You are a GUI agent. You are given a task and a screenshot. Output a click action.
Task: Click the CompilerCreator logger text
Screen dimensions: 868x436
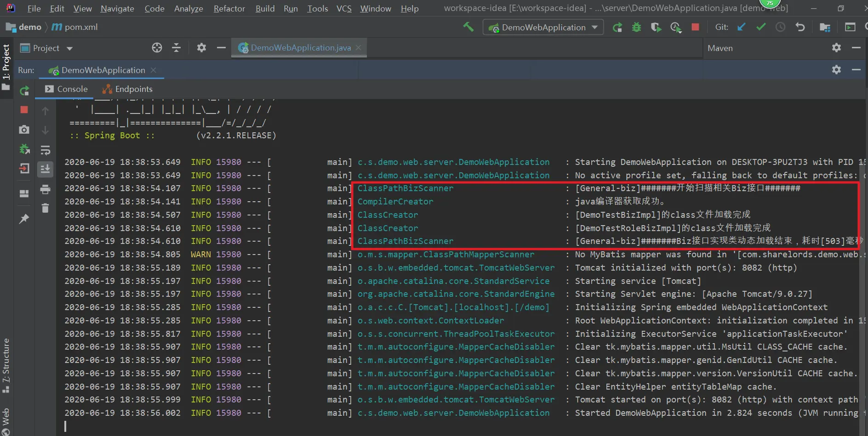pyautogui.click(x=395, y=201)
